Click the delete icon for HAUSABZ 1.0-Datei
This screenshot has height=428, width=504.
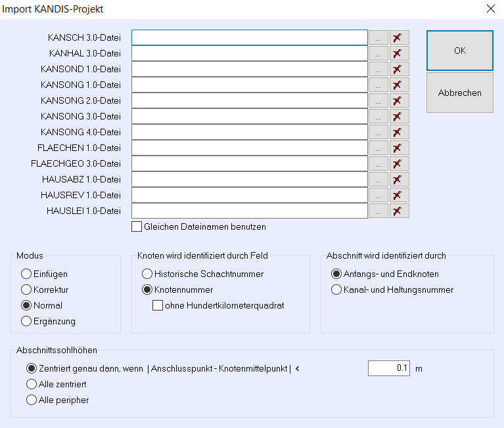pyautogui.click(x=399, y=179)
